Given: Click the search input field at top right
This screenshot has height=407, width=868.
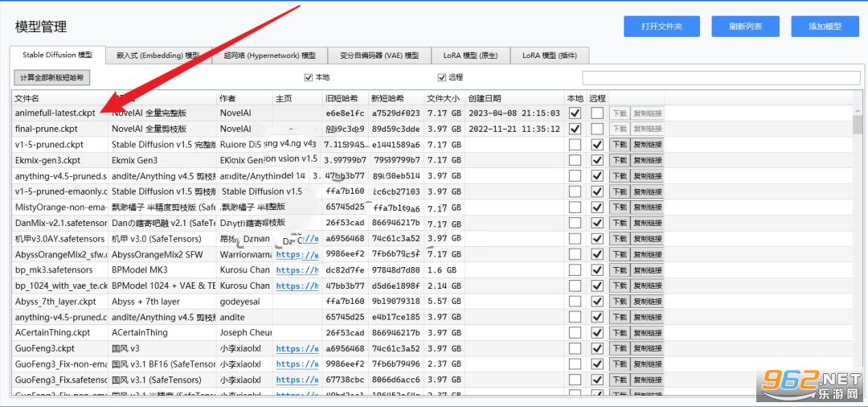Looking at the screenshot, I should (721, 77).
